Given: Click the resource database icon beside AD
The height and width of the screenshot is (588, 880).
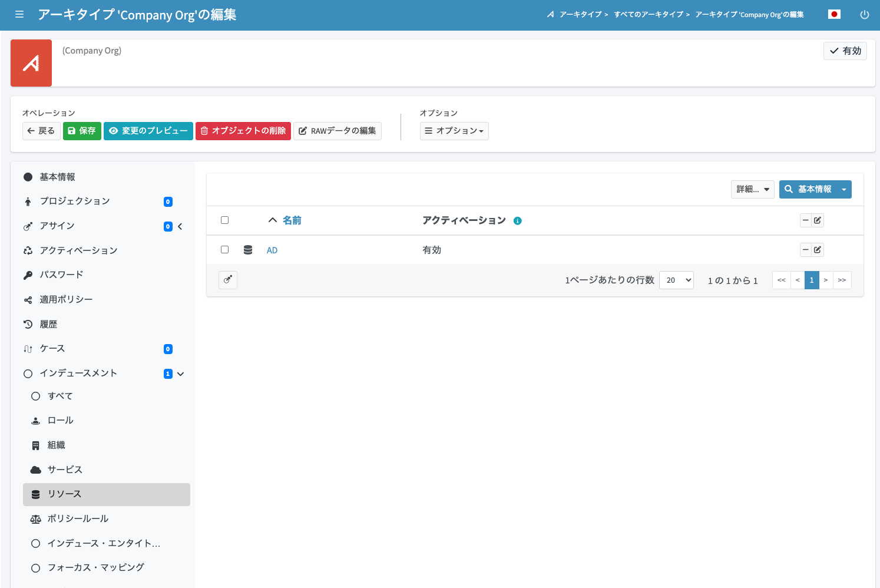Looking at the screenshot, I should point(248,250).
